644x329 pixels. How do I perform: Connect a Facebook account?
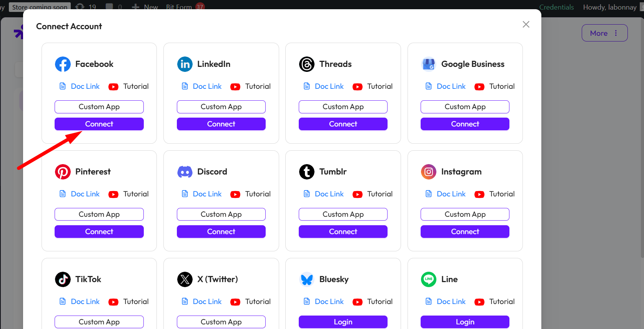(x=99, y=124)
